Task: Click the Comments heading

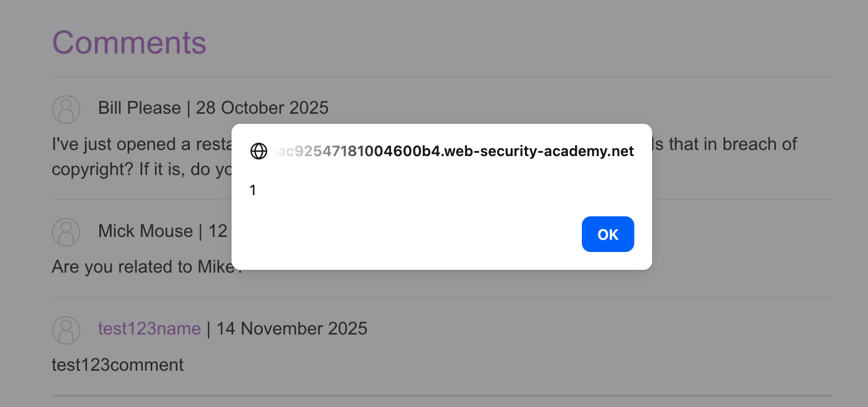Action: click(129, 42)
